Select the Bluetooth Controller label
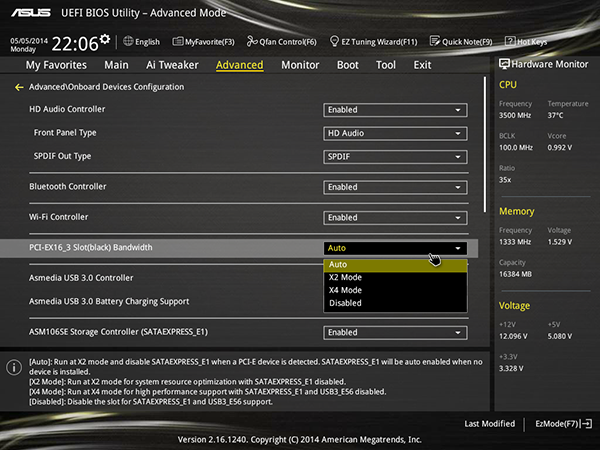This screenshot has height=450, width=600. 68,187
